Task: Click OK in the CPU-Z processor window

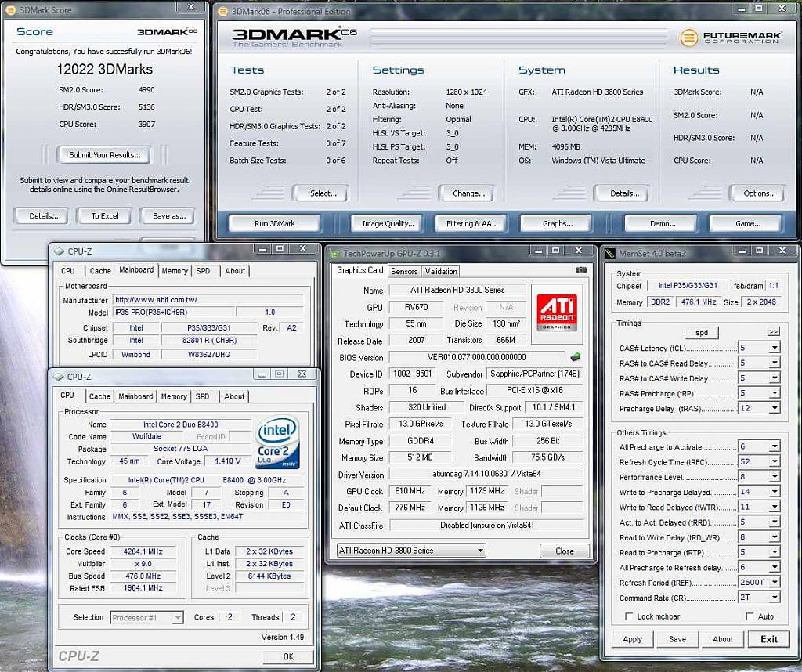Action: [288, 656]
